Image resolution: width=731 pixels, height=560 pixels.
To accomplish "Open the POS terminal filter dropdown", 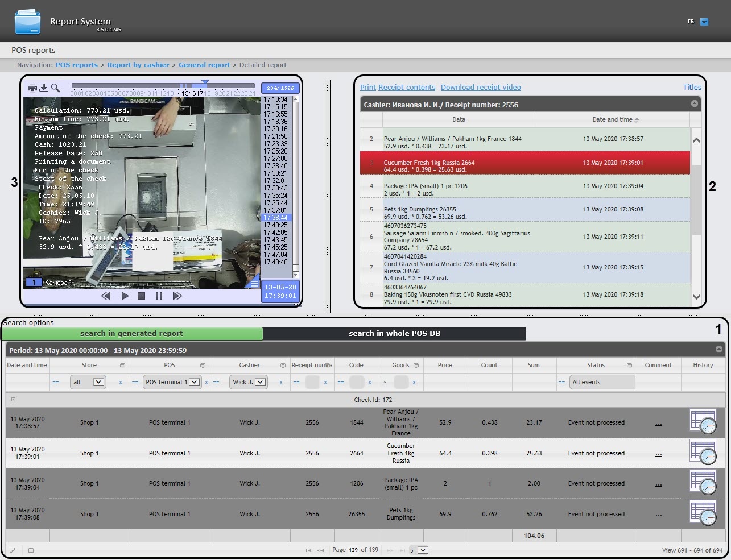I will (194, 382).
